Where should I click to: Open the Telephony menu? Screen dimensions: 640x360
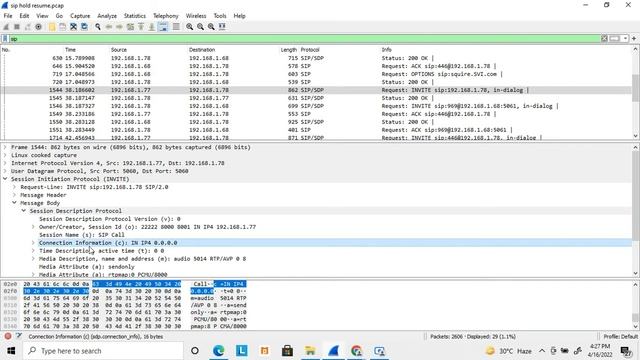pos(166,16)
